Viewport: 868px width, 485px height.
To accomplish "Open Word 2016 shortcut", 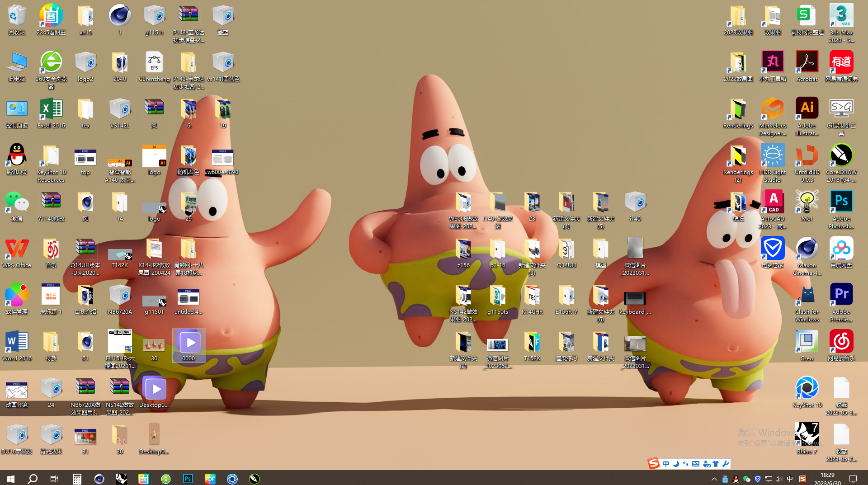I will (17, 346).
